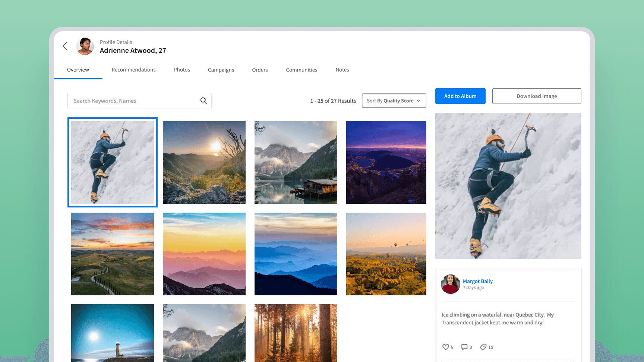Open the Margot Baily profile link
Viewport: 644px width, 362px height.
(477, 281)
